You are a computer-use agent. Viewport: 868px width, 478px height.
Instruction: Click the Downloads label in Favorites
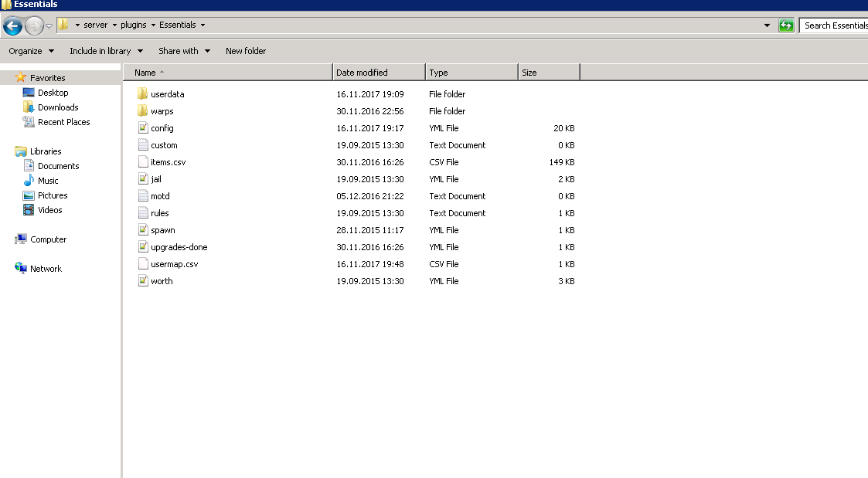pos(58,107)
